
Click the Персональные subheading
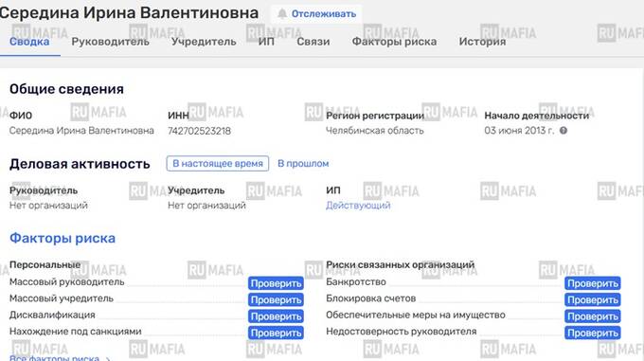[45, 265]
